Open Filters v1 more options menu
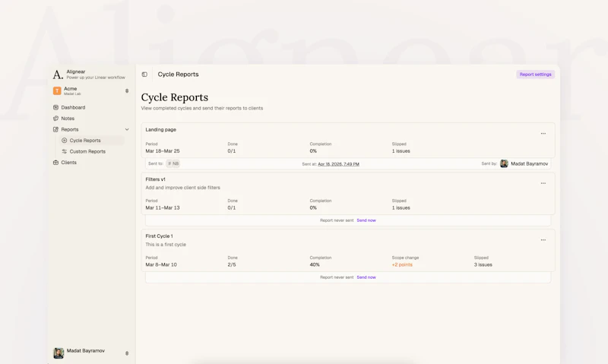Screen dimensions: 608x364 pyautogui.click(x=543, y=183)
